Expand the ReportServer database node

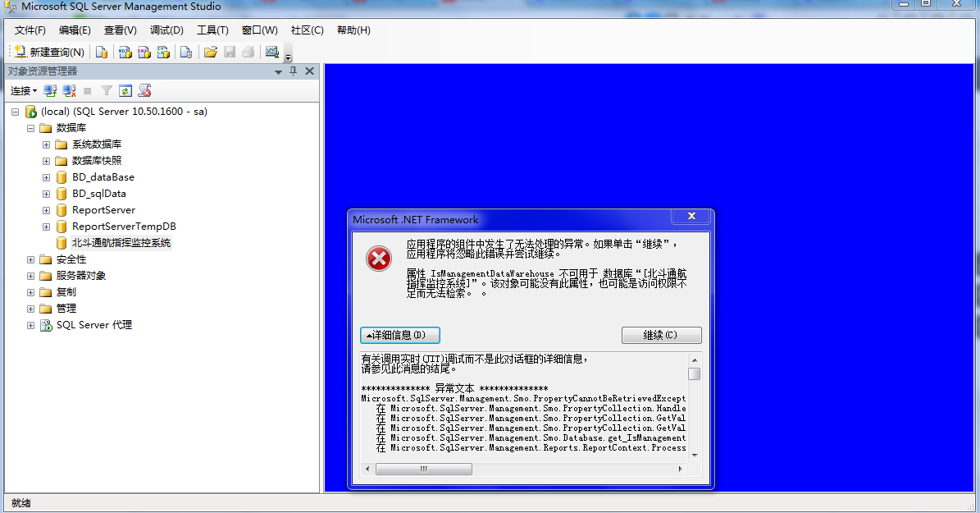pos(46,210)
